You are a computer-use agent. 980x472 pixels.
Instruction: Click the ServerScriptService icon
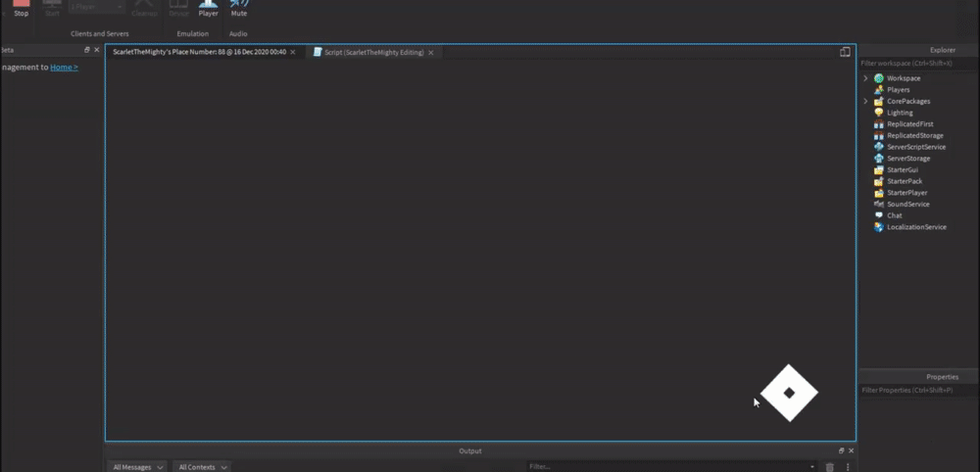tap(879, 147)
